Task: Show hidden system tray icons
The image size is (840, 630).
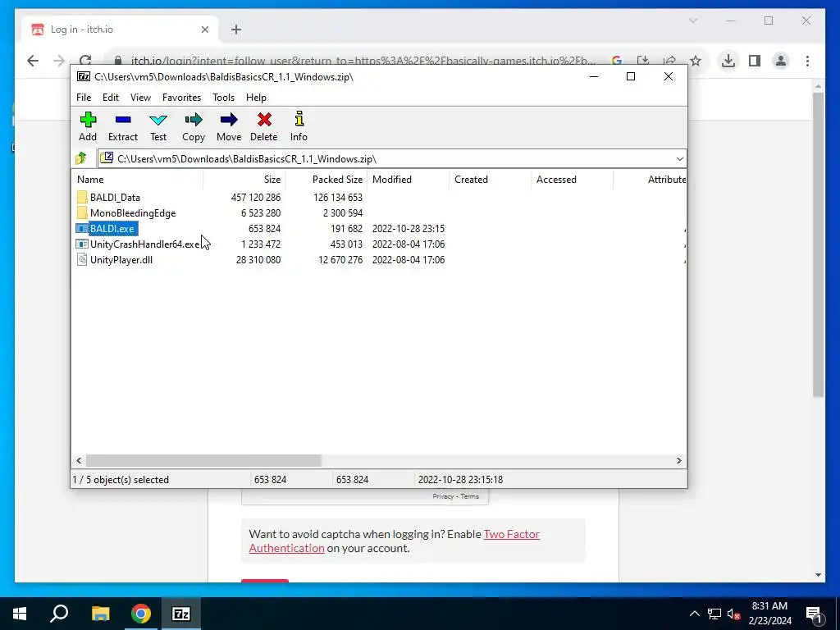Action: coord(694,614)
